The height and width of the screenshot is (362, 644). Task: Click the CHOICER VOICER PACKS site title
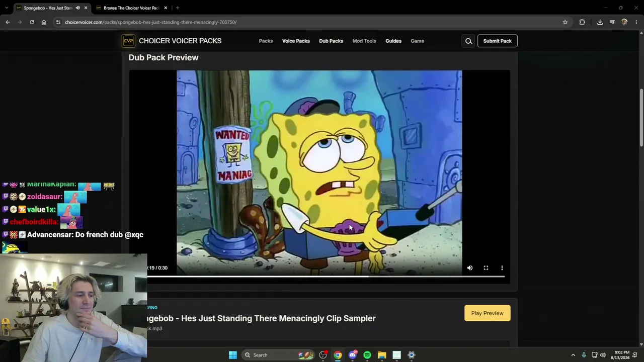[x=180, y=41]
